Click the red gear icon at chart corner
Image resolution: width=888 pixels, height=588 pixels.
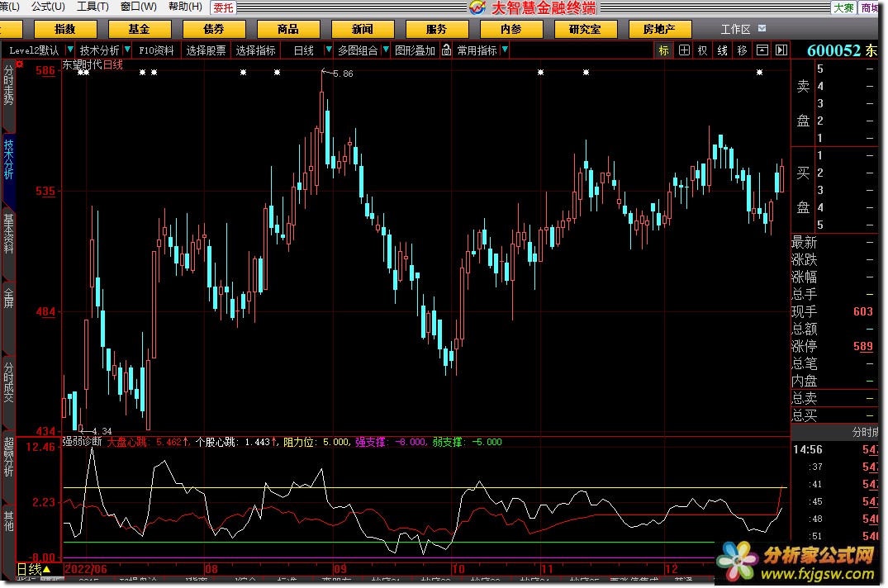coord(20,64)
